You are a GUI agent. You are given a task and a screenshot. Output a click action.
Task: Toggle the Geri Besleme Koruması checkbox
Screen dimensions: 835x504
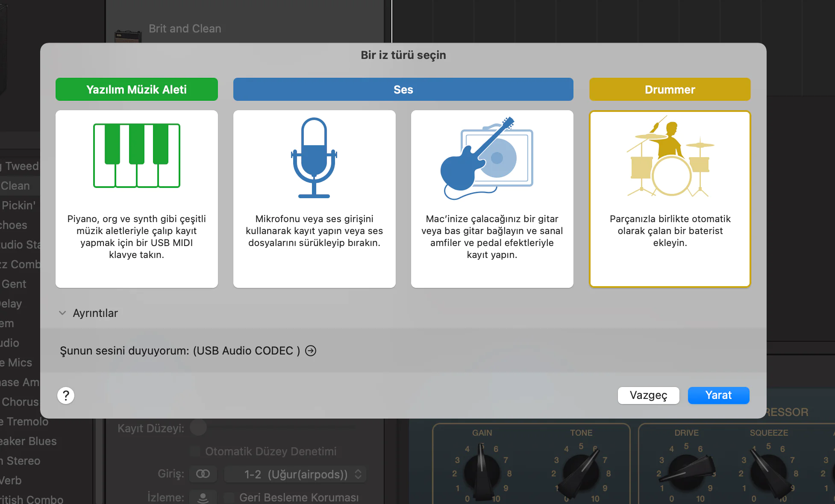[x=229, y=497]
